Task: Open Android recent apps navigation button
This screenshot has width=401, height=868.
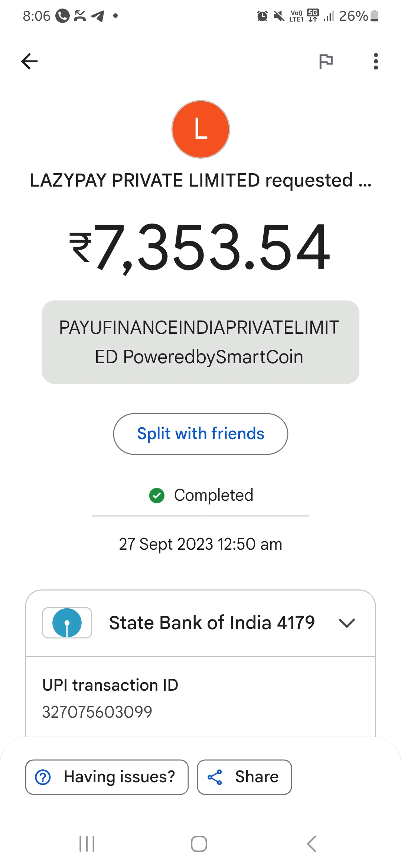Action: pyautogui.click(x=87, y=844)
